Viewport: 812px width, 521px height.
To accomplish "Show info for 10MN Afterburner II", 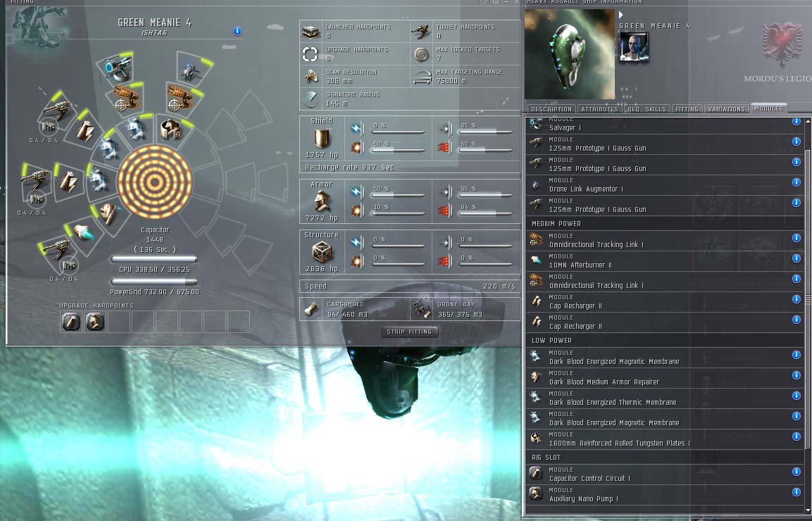I will tap(797, 258).
